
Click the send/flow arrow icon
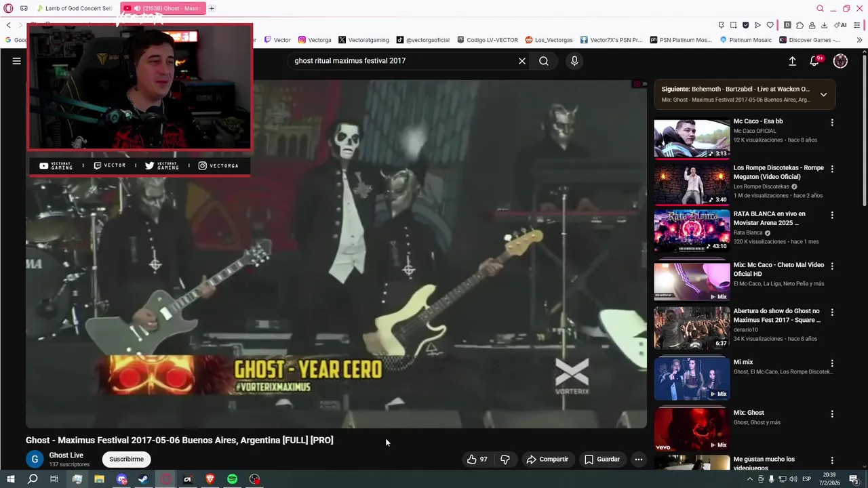[x=757, y=25]
